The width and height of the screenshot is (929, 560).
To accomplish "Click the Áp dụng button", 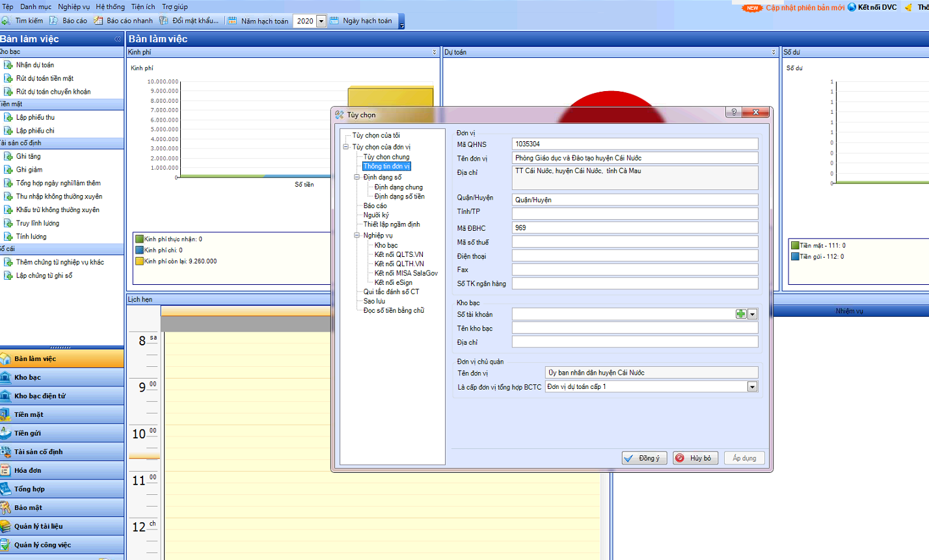I will tap(744, 458).
